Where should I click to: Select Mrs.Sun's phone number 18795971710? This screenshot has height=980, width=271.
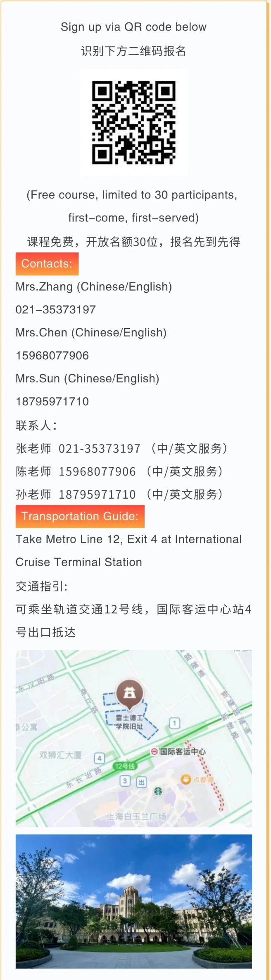tap(52, 401)
